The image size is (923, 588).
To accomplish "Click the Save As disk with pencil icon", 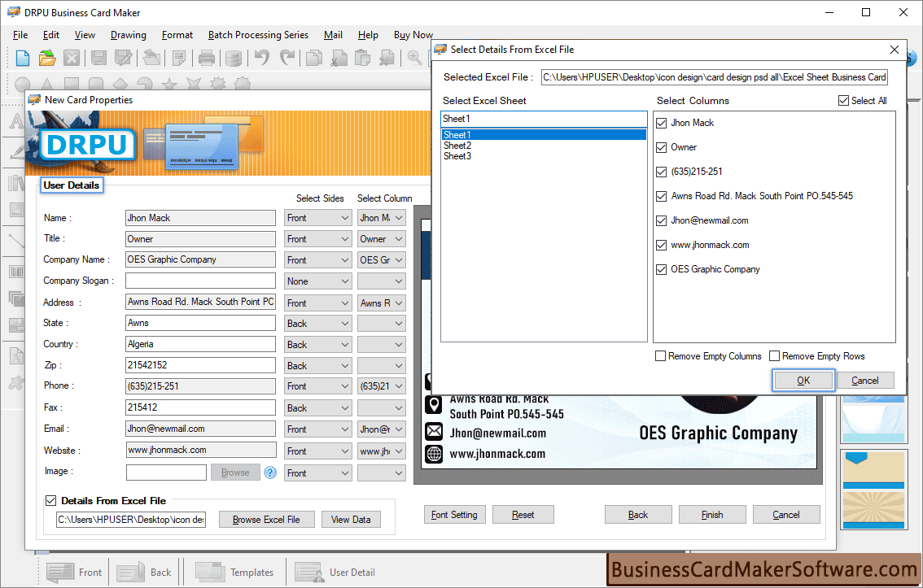I will pyautogui.click(x=124, y=58).
